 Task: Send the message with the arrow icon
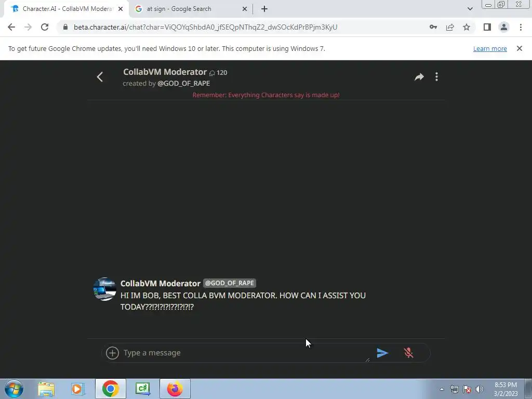click(x=382, y=353)
